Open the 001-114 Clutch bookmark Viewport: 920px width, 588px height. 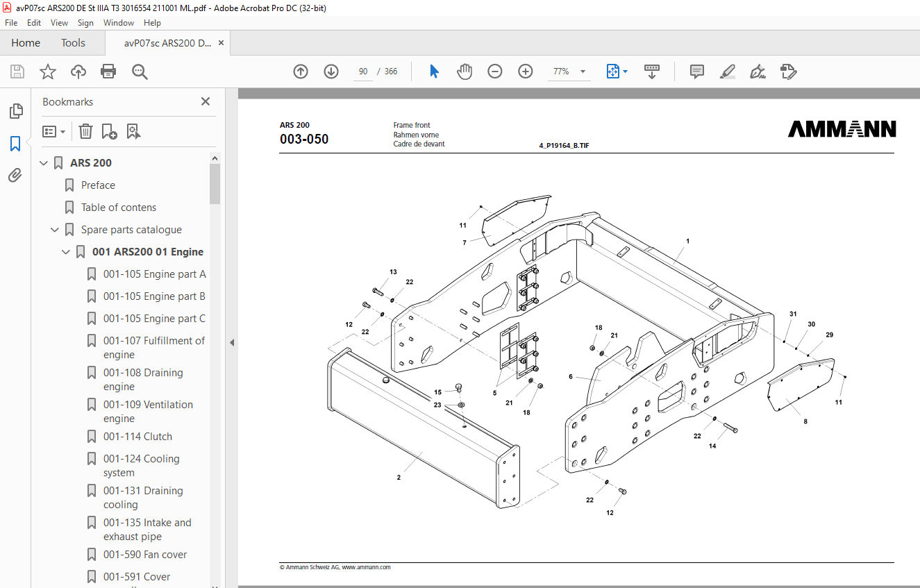[137, 437]
